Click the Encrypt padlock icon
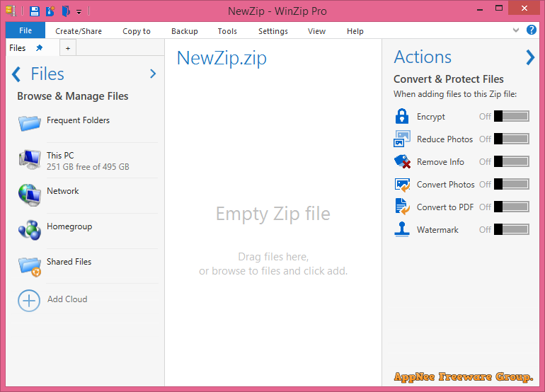 pyautogui.click(x=402, y=116)
